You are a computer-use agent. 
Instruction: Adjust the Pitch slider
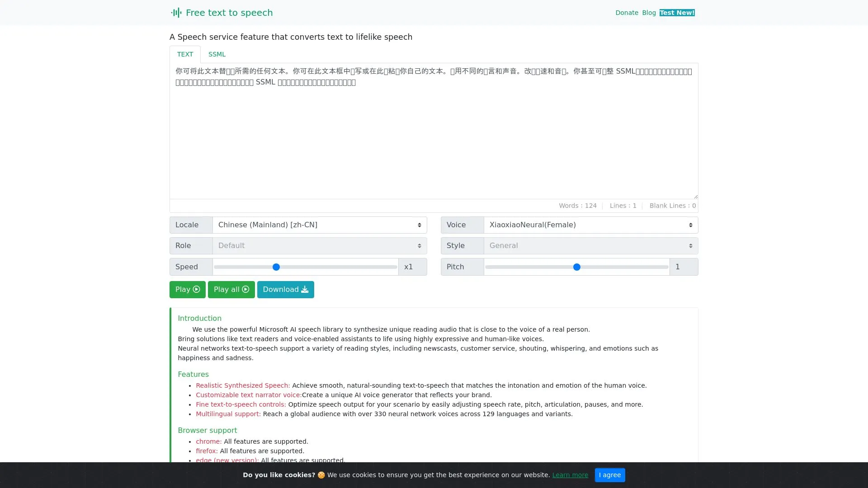[576, 267]
